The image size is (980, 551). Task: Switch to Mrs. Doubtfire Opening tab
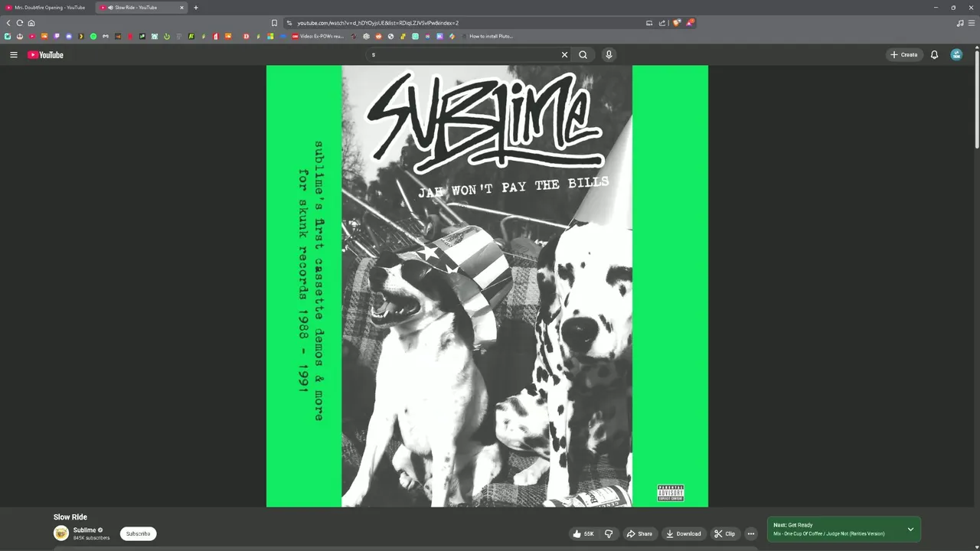point(49,8)
